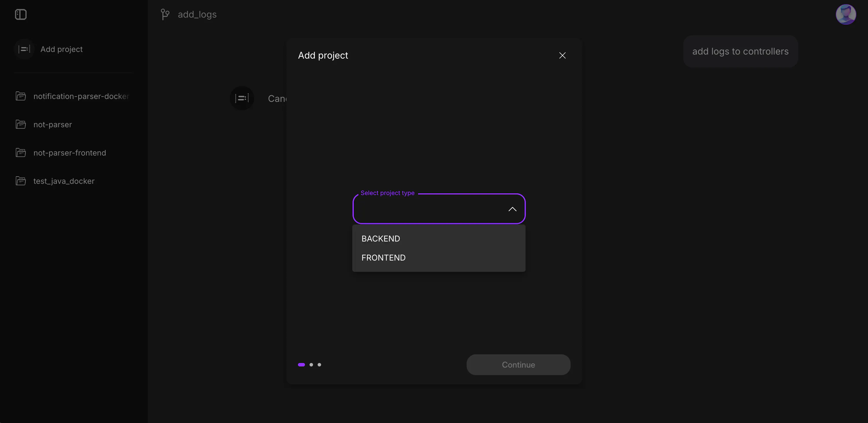Open notification-parser-docker folder icon
The height and width of the screenshot is (423, 868).
point(21,96)
